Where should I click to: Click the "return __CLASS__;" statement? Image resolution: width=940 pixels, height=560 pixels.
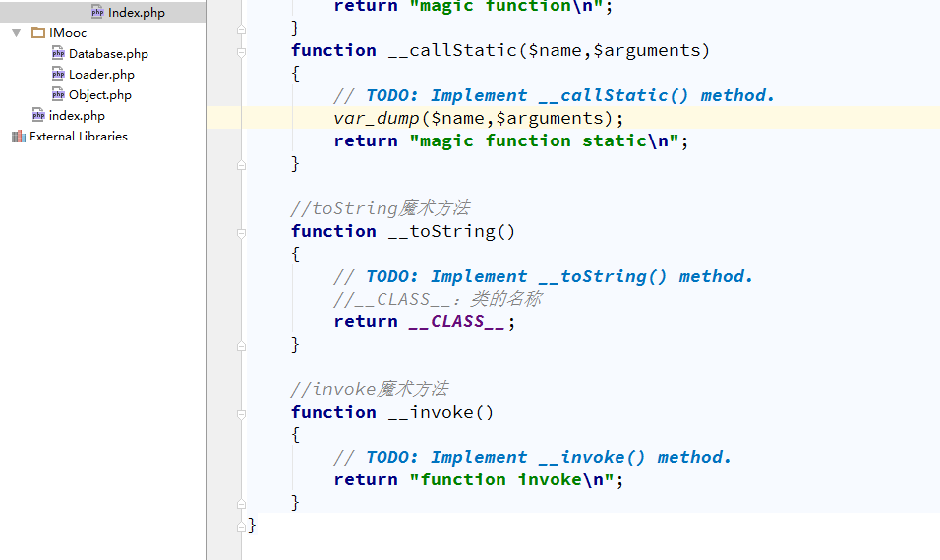[x=425, y=321]
